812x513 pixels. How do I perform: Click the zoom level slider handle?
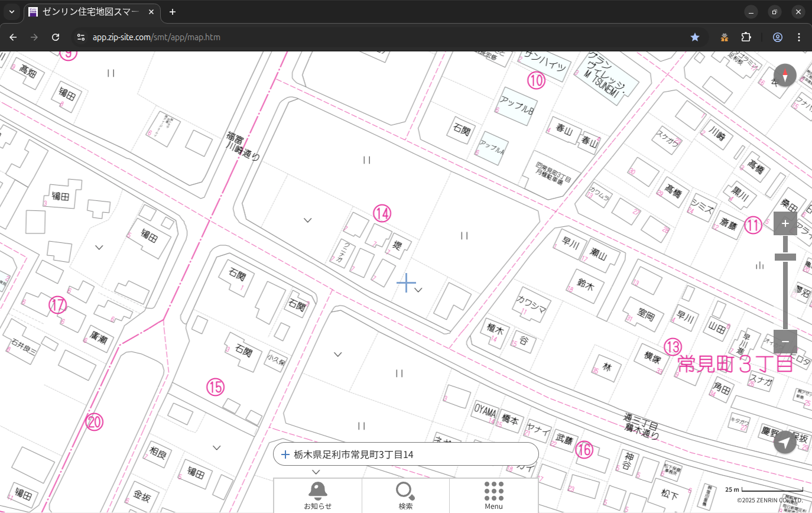coord(785,257)
